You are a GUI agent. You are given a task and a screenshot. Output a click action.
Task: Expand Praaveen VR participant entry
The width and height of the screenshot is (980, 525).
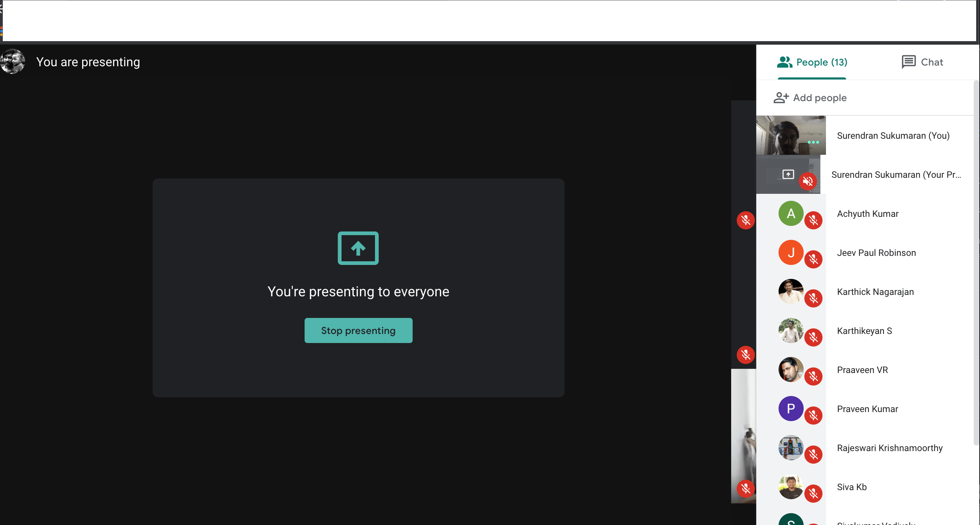click(862, 370)
